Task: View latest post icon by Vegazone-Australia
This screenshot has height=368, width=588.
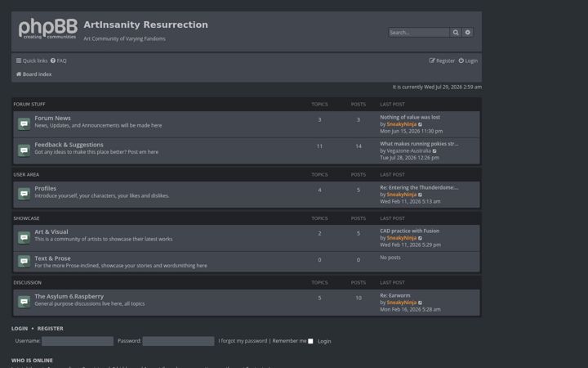Action: (434, 151)
